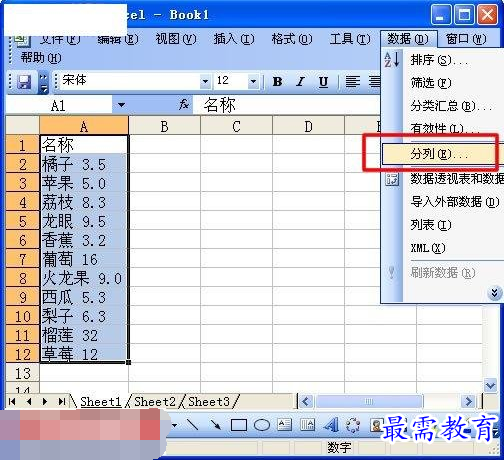Click the horizontal scrollbar thumb
The height and width of the screenshot is (460, 504).
pyautogui.click(x=369, y=401)
